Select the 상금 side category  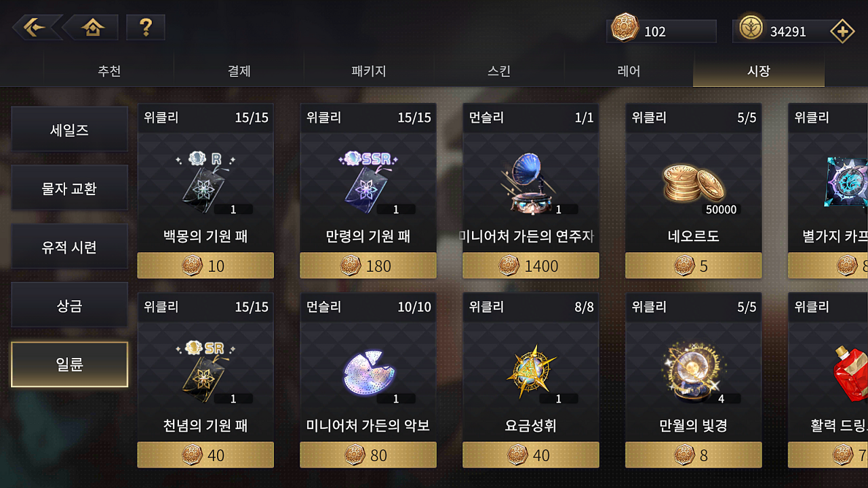click(x=69, y=306)
